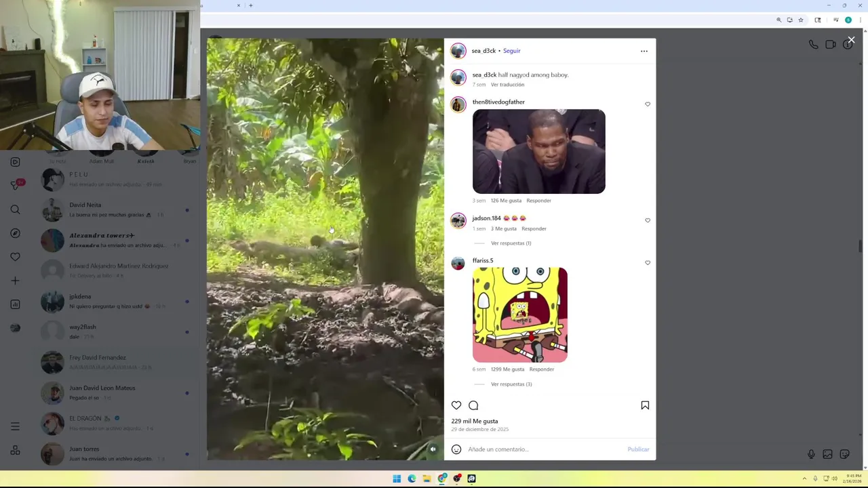Open Explore compass icon in sidebar
This screenshot has width=868, height=488.
pyautogui.click(x=15, y=233)
